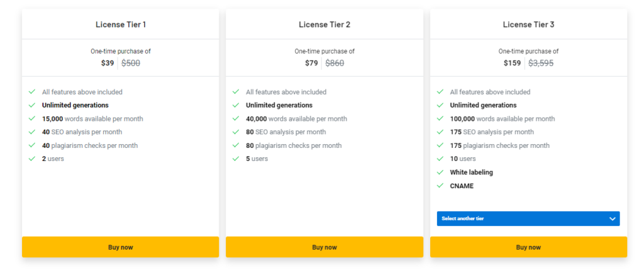Open the 'Select another tier' dropdown
This screenshot has height=280, width=644.
(528, 218)
